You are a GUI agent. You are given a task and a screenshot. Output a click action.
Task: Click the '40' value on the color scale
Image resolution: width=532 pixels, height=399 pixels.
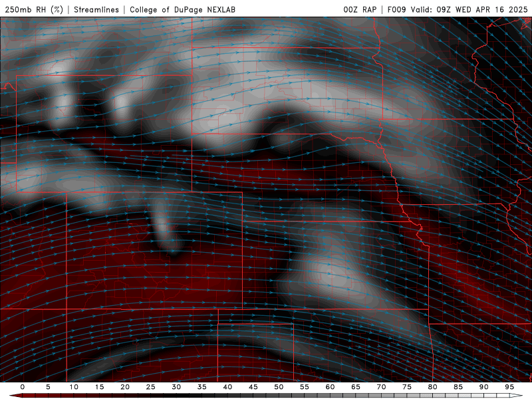pos(227,387)
